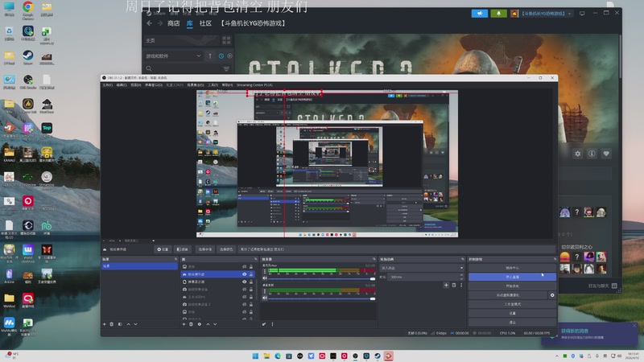Open the Steam Library tab
This screenshot has width=644, height=362.
click(190, 23)
